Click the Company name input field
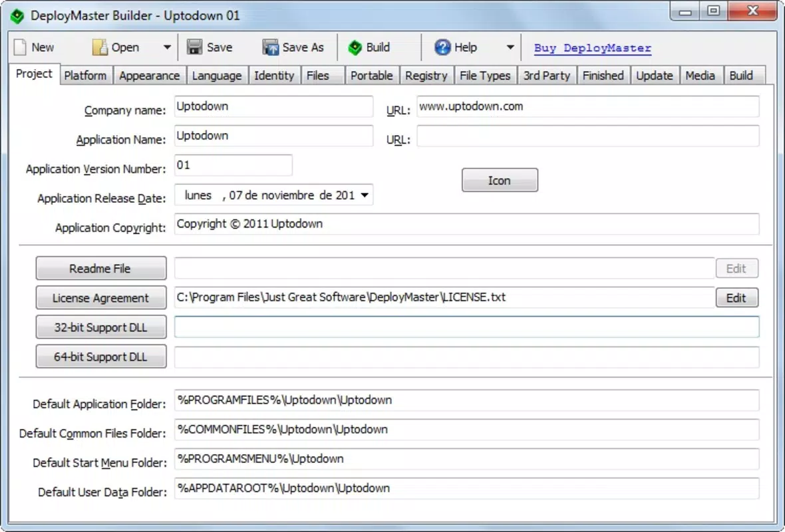785x532 pixels. [273, 106]
